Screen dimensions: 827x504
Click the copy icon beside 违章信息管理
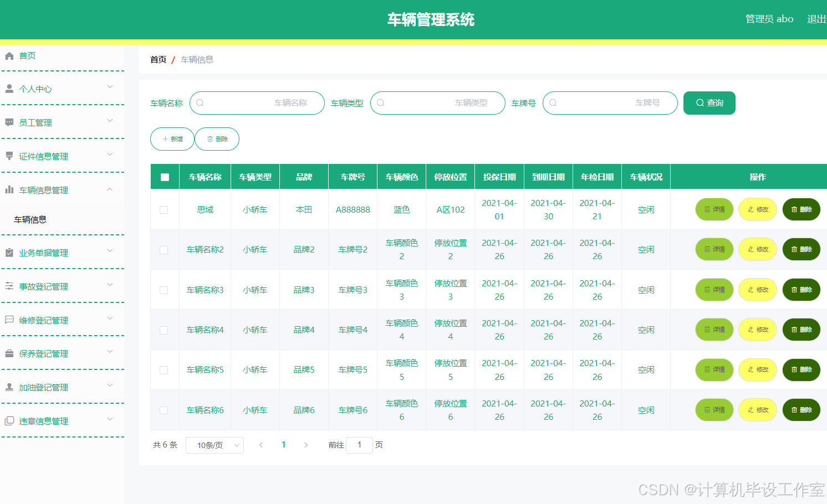click(9, 421)
